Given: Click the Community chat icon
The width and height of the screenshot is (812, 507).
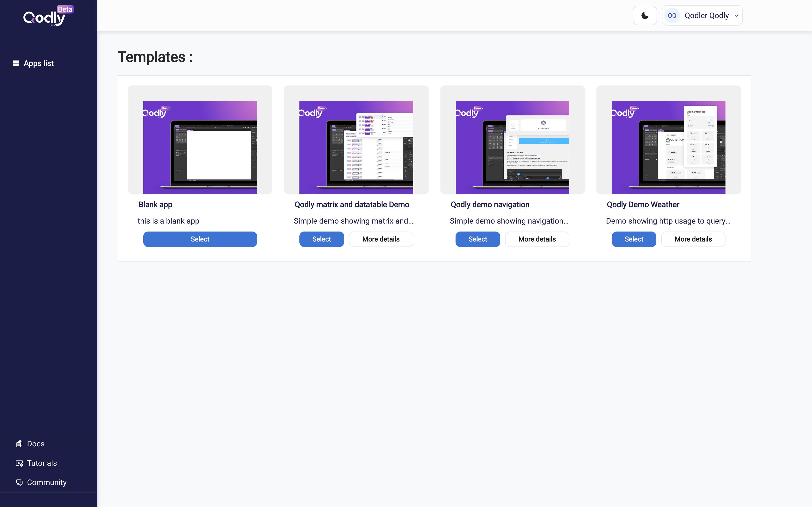Looking at the screenshot, I should tap(20, 483).
